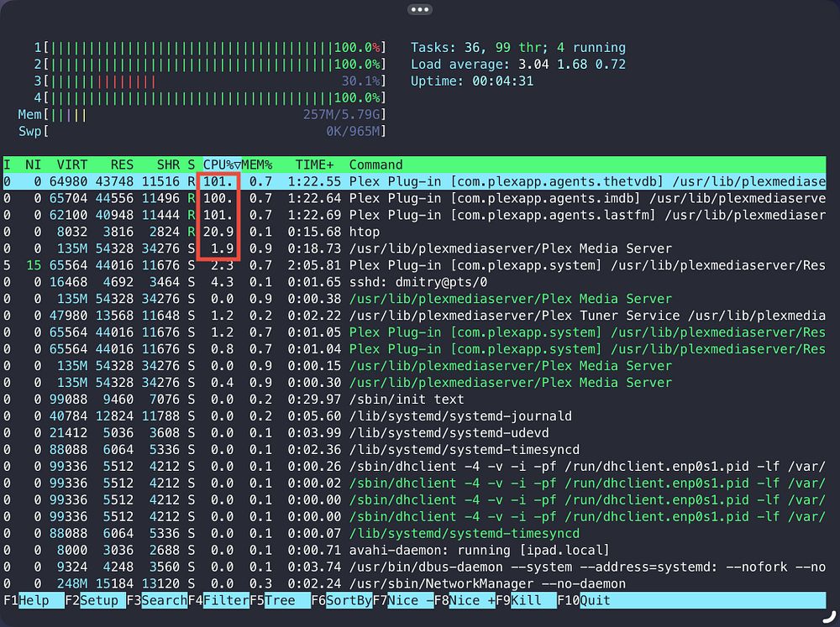Viewport: 840px width, 627px height.
Task: Click the resize handle in bottom-right corner
Action: click(831, 617)
